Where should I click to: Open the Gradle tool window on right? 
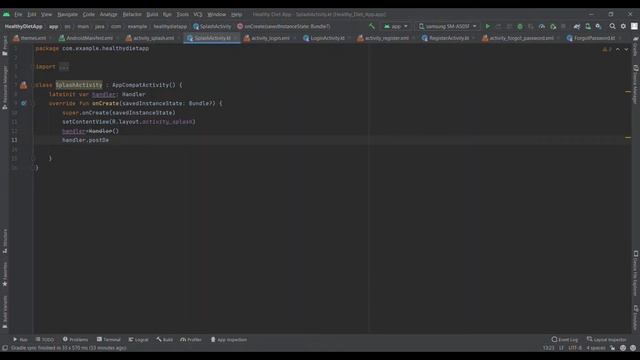tap(635, 46)
